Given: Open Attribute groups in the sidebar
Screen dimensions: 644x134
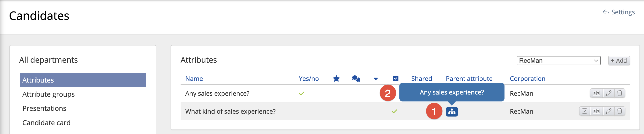Looking at the screenshot, I should (48, 94).
